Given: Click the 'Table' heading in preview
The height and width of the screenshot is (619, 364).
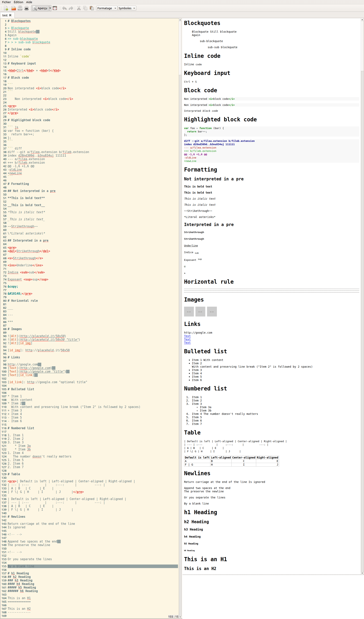Looking at the screenshot, I should [192, 433].
